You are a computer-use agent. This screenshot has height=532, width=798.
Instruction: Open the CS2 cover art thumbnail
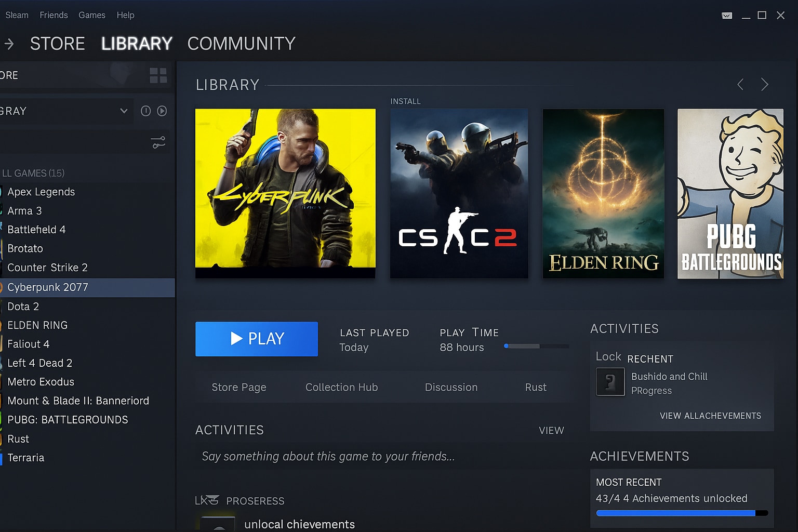point(459,193)
